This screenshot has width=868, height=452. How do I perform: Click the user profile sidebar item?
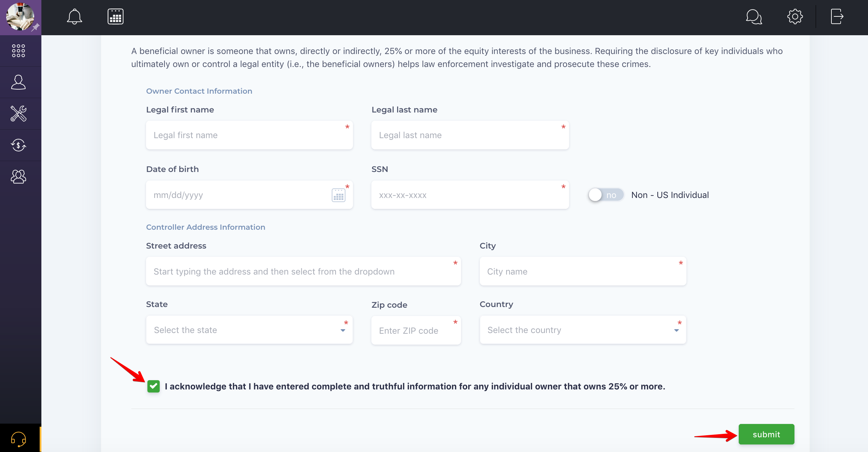tap(18, 82)
